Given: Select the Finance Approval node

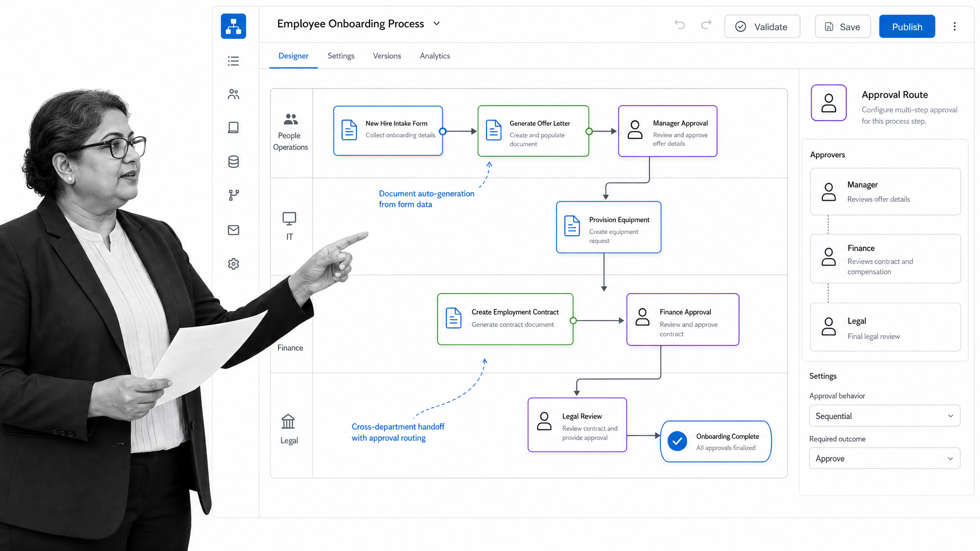Looking at the screenshot, I should pyautogui.click(x=683, y=320).
